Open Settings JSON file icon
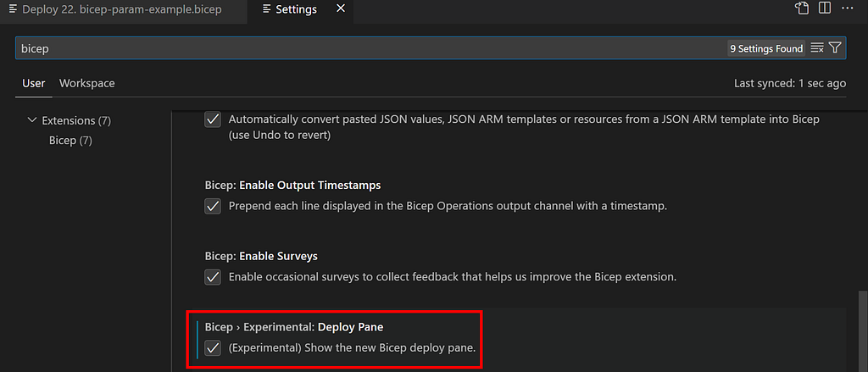 click(802, 8)
